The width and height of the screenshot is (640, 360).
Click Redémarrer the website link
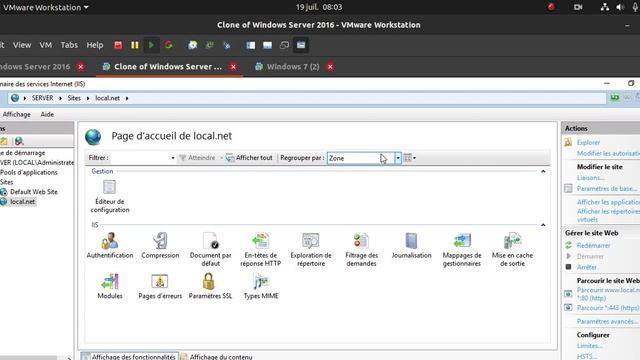pos(593,245)
